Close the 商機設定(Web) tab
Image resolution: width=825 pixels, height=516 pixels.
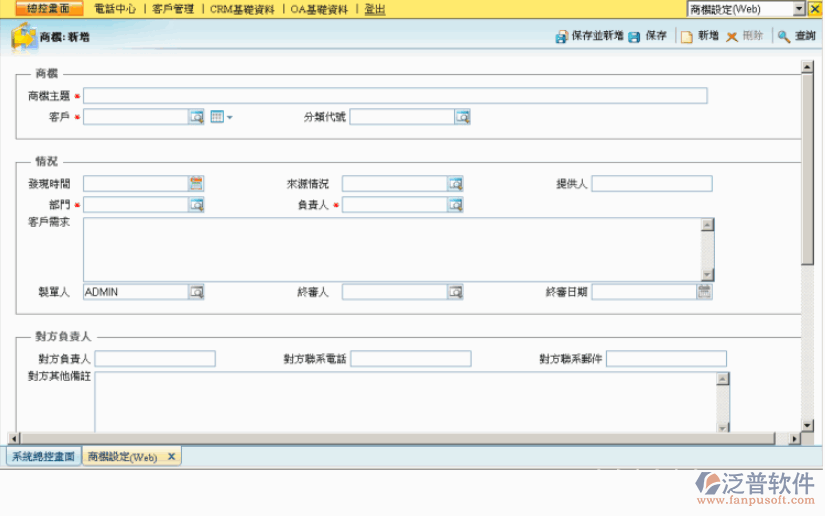tap(171, 456)
